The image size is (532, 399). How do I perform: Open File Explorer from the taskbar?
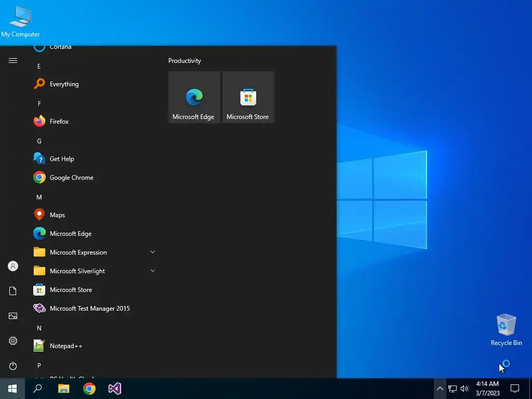pyautogui.click(x=63, y=389)
